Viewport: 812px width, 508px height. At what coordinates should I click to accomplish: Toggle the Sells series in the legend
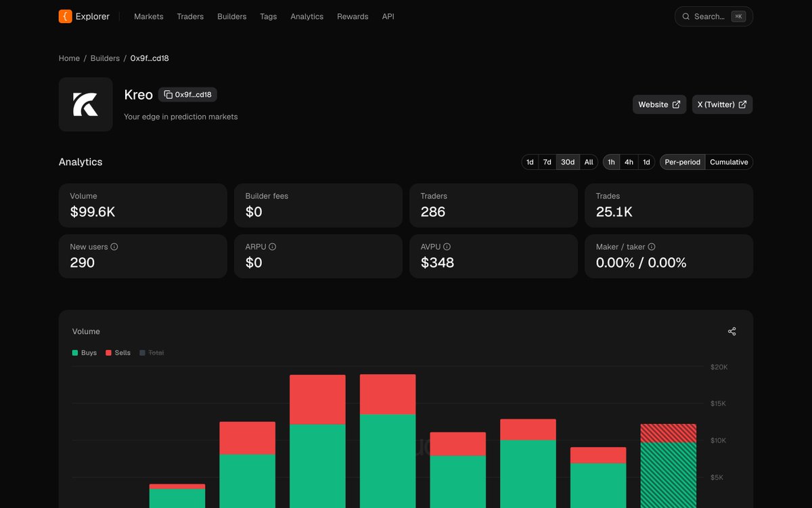tap(118, 353)
